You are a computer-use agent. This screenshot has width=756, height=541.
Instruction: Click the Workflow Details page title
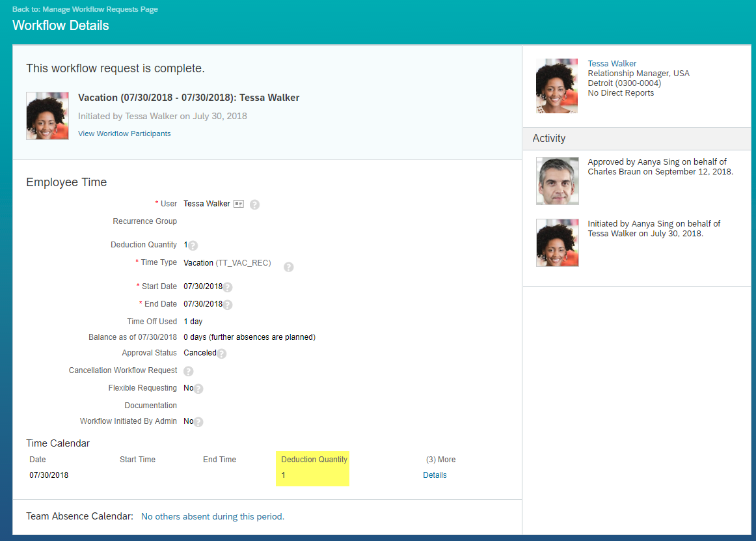[x=61, y=25]
